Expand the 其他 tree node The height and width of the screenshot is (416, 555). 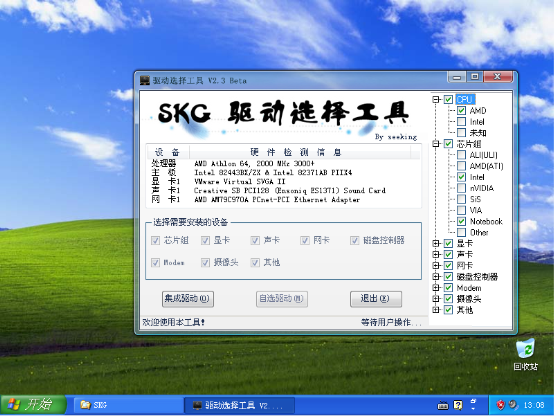[x=436, y=310]
